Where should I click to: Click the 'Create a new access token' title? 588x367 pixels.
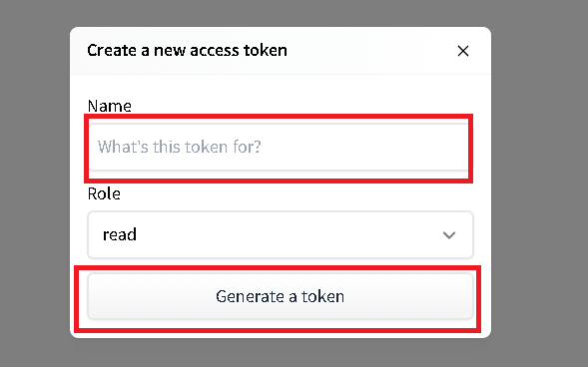point(187,50)
